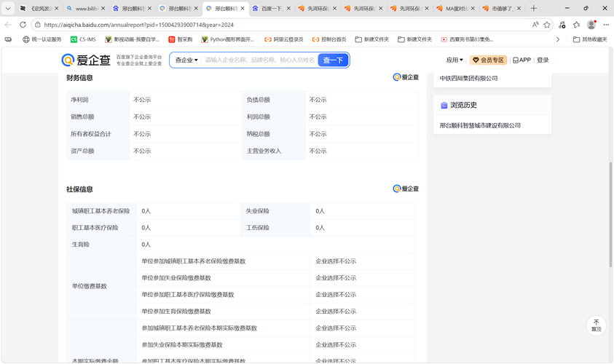Select the 社保信息 section heading
Viewport: 614px width, 364px height.
click(79, 189)
